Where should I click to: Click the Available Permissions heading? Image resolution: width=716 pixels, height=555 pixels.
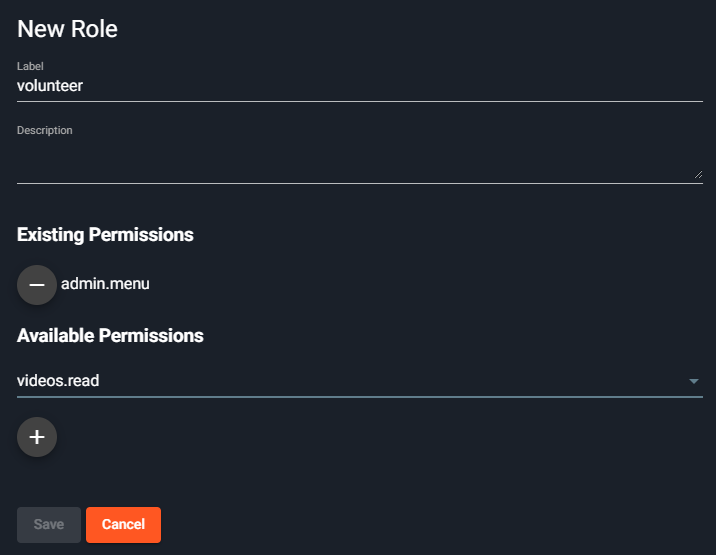(110, 336)
